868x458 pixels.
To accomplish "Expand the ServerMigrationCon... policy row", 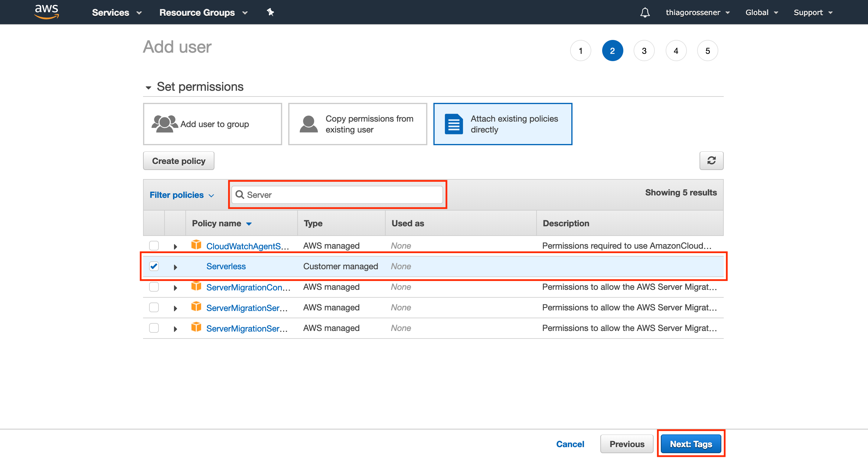I will point(175,288).
